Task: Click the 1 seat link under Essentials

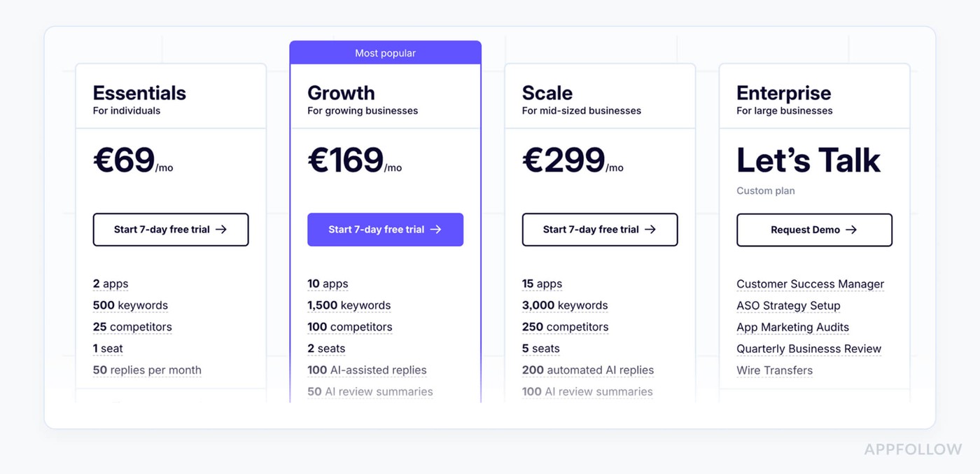Action: coord(107,348)
